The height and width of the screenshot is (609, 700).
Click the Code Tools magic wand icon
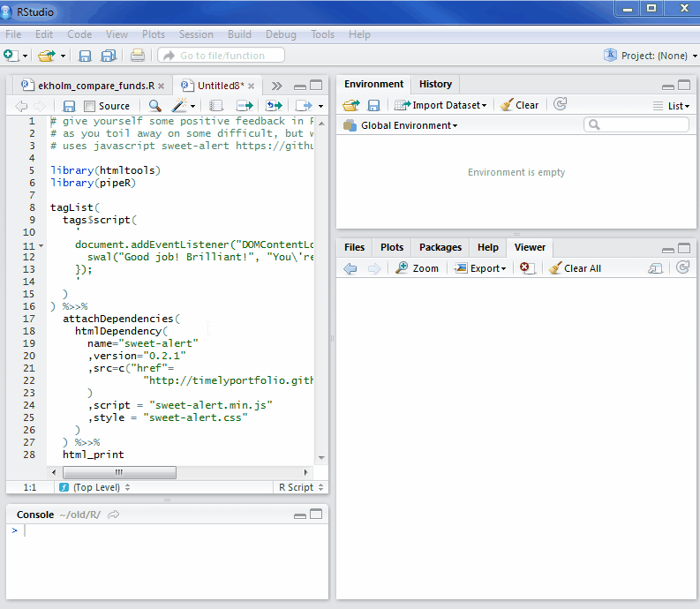point(179,106)
